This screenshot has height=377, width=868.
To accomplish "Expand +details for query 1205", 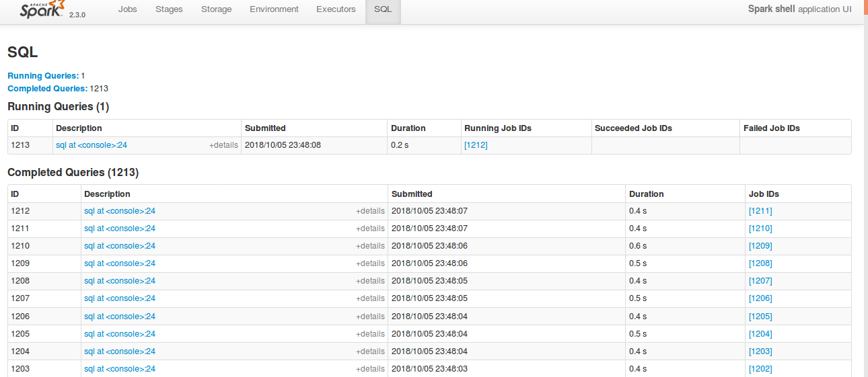I will [371, 334].
